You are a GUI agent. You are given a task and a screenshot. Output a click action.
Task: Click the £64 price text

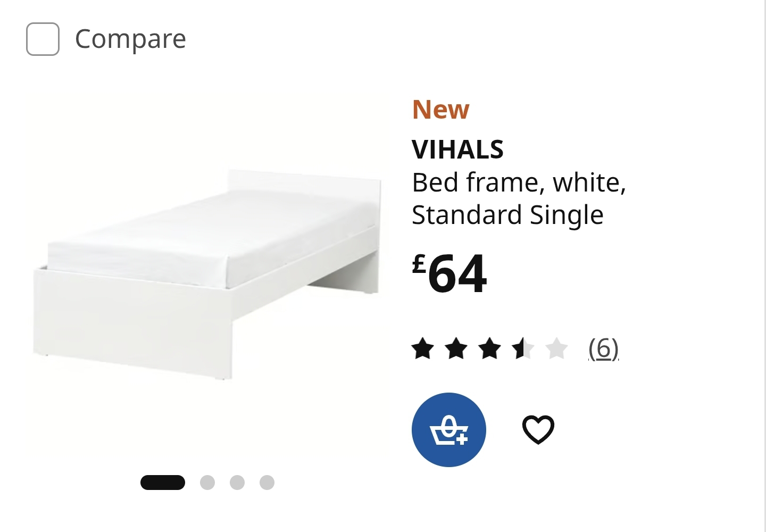click(449, 273)
